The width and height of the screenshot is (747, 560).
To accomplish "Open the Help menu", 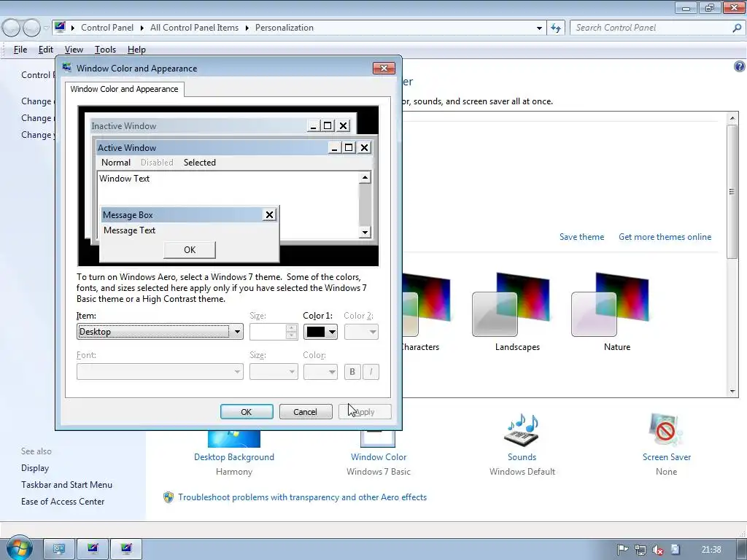I will click(x=136, y=50).
